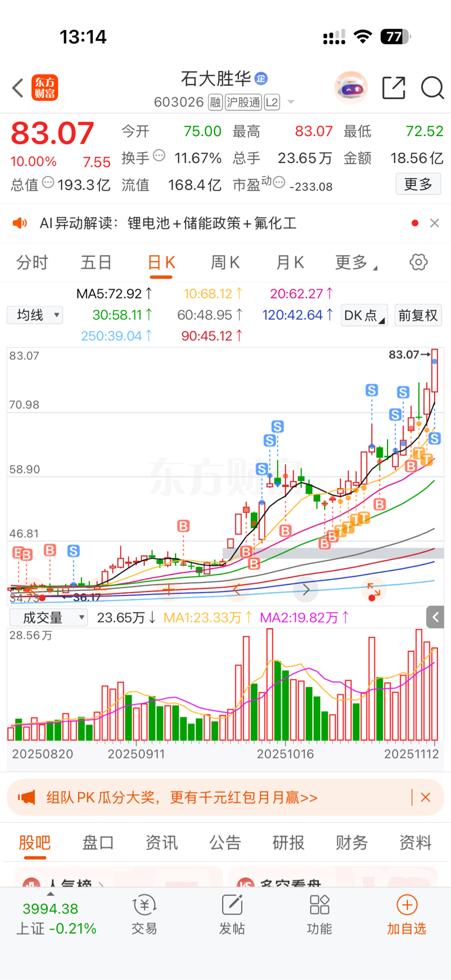Tap the tallest October bar in the volume chart
451x980 pixels.
(270, 684)
